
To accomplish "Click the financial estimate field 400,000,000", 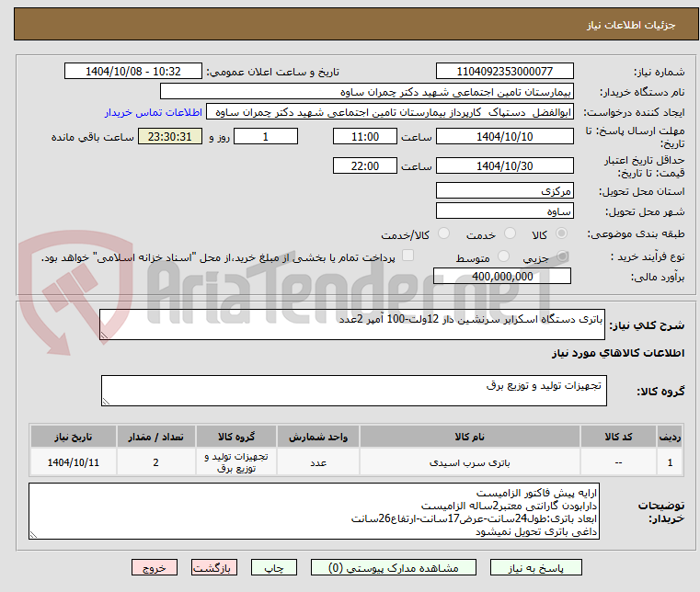I will tap(502, 276).
